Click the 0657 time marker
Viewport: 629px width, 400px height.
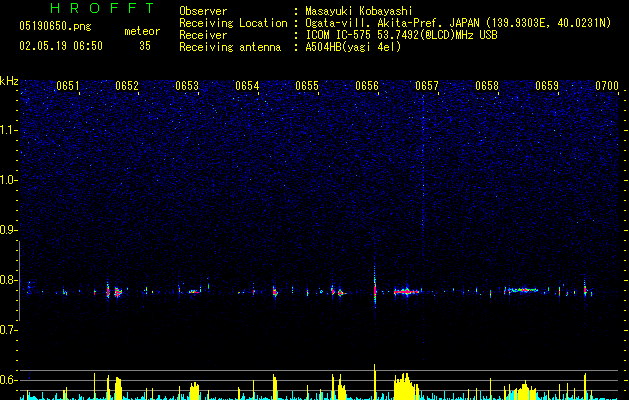click(427, 86)
